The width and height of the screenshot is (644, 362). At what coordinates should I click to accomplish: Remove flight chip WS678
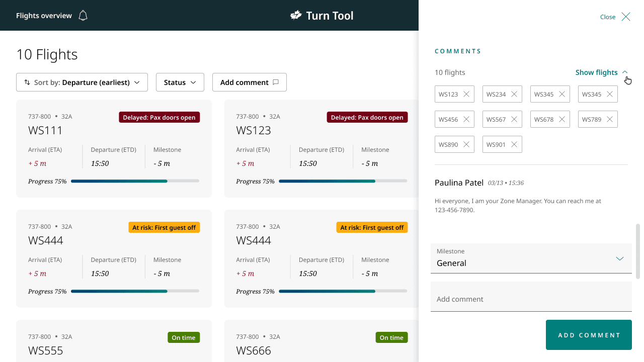[562, 119]
